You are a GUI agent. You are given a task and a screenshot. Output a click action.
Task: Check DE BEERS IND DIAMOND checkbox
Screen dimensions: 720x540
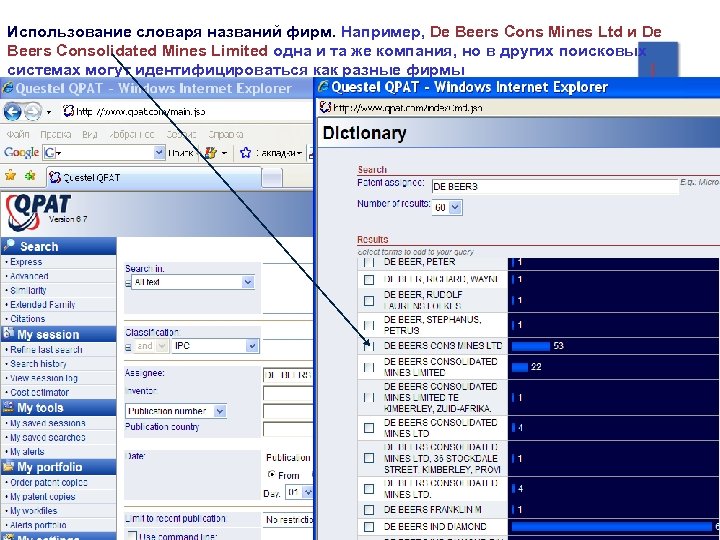369,527
